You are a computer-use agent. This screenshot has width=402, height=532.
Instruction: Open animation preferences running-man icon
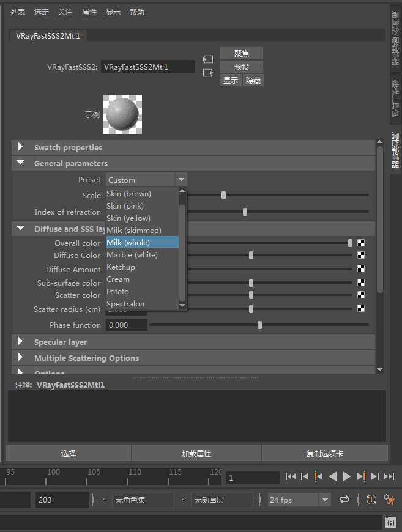[x=389, y=500]
